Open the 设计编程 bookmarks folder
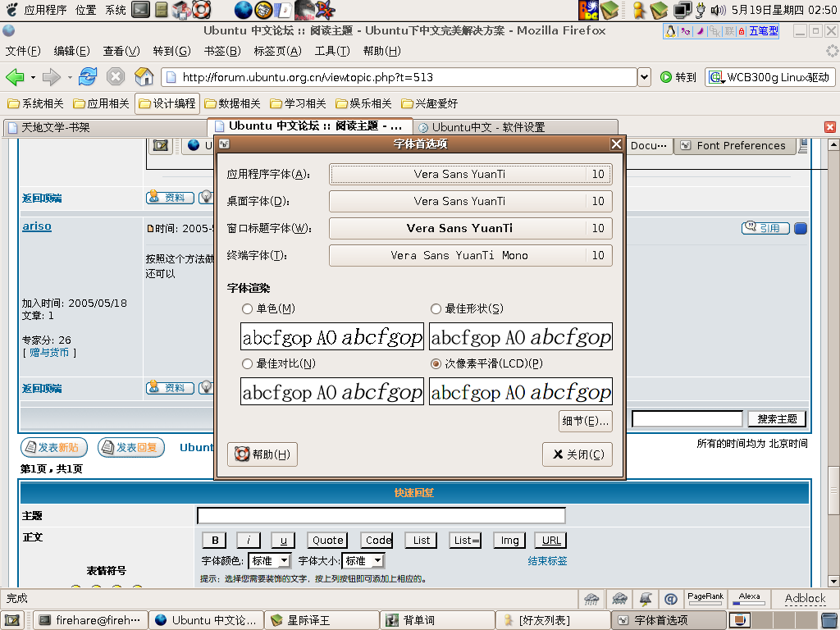 (167, 103)
